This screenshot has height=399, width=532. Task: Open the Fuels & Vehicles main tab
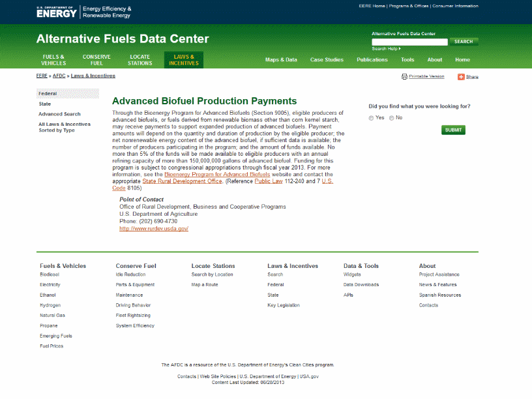pos(53,60)
